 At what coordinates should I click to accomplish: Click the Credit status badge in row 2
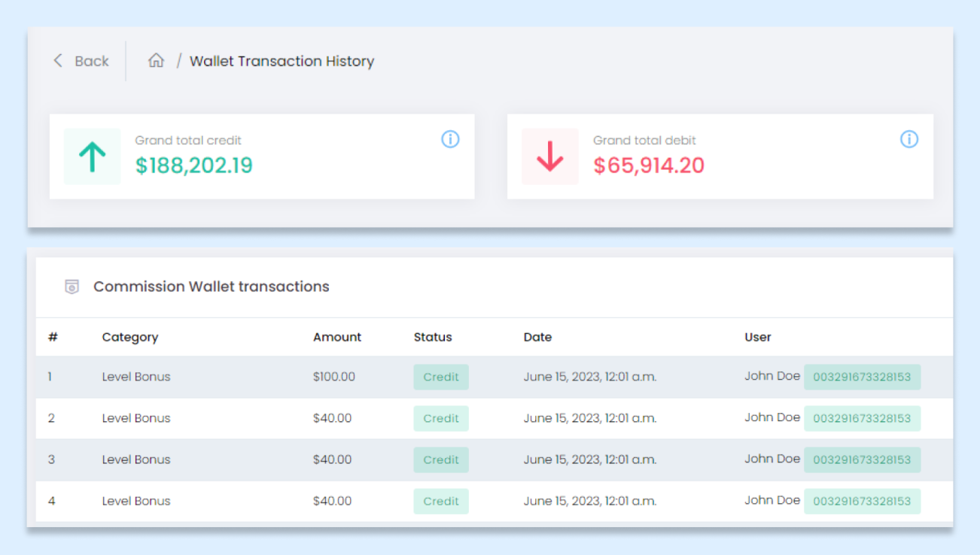(441, 418)
